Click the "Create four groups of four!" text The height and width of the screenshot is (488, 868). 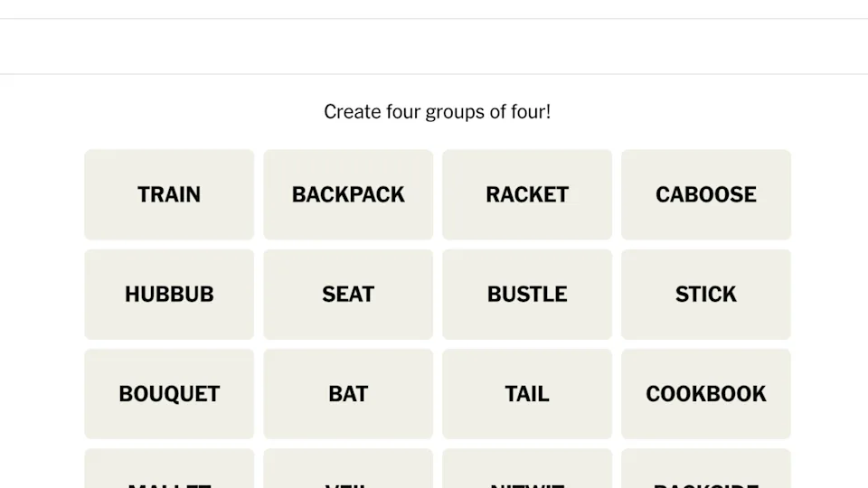437,112
